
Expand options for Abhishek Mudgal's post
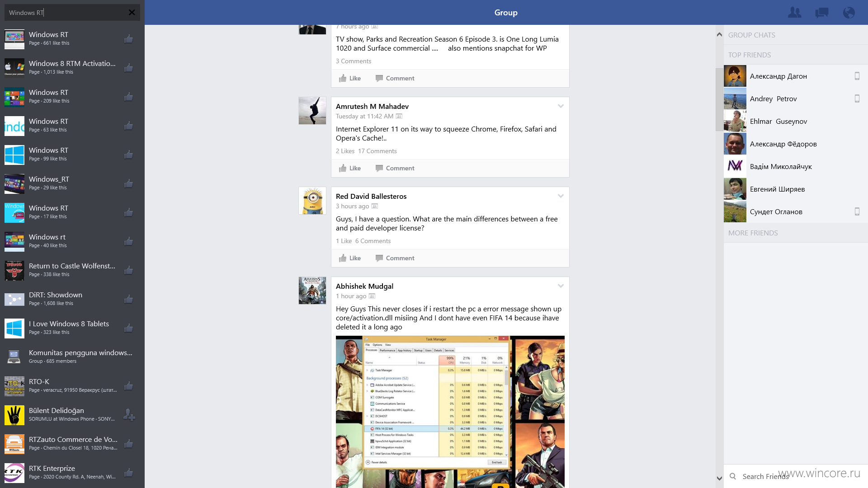coord(561,286)
